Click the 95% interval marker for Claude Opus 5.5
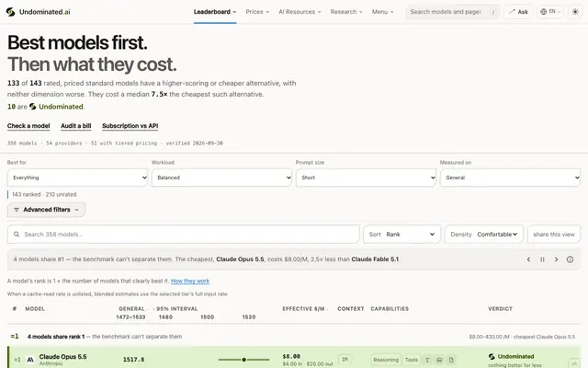The height and width of the screenshot is (368, 588). tap(243, 360)
